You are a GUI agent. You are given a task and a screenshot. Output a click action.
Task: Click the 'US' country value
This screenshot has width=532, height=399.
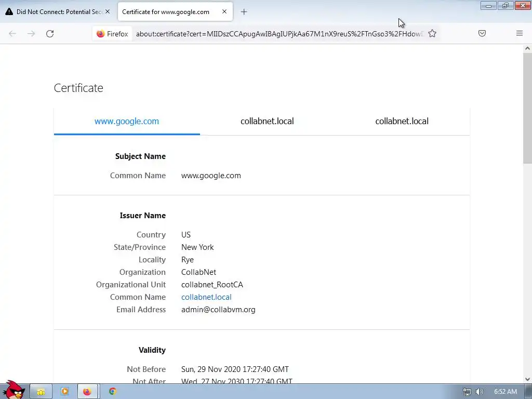pos(186,235)
